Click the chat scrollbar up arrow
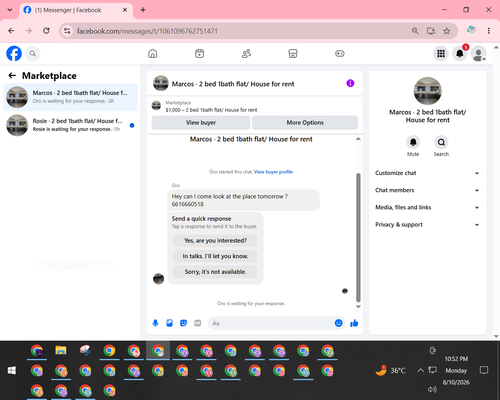The image size is (500, 400). pos(358,139)
